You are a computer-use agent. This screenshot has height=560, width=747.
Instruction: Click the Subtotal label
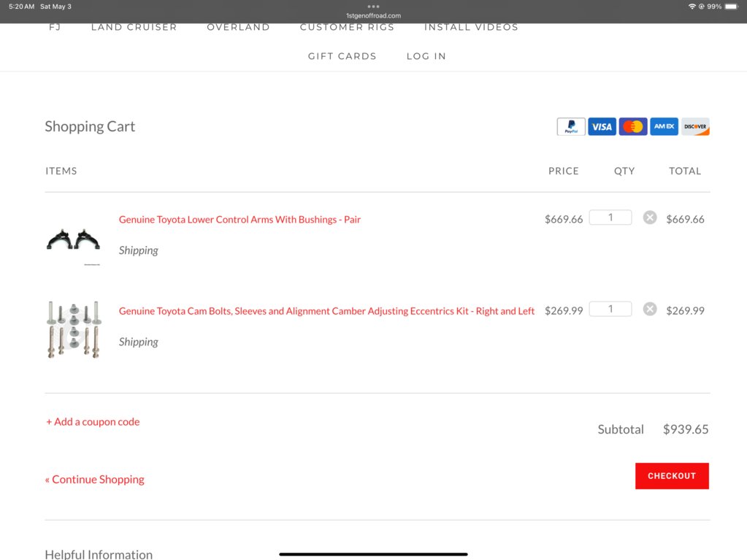[621, 429]
